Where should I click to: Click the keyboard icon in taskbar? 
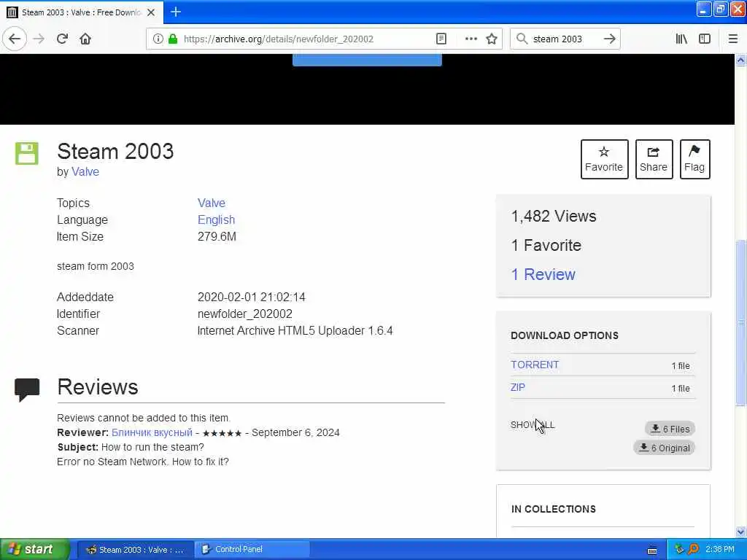point(652,550)
